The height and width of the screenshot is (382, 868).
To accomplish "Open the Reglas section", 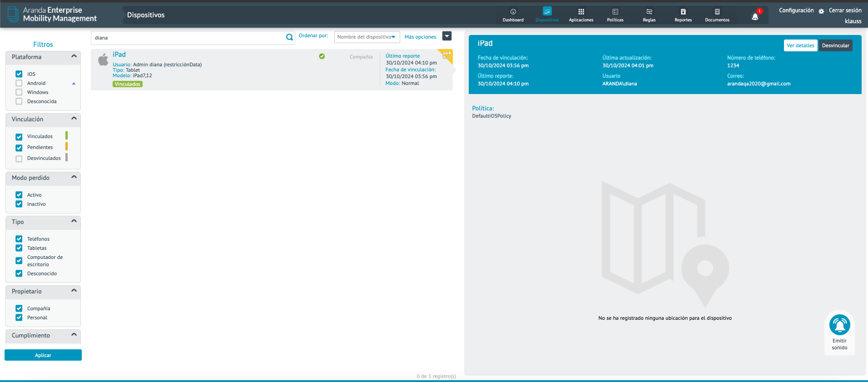I will point(649,15).
